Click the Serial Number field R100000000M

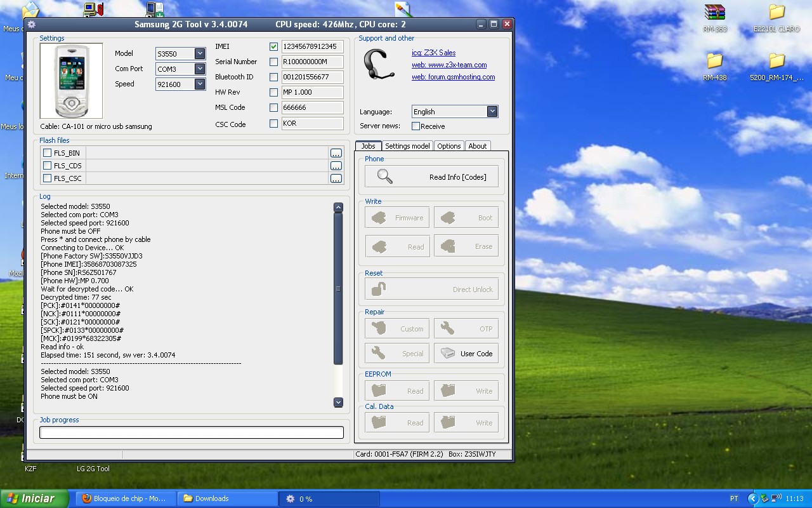pos(313,62)
